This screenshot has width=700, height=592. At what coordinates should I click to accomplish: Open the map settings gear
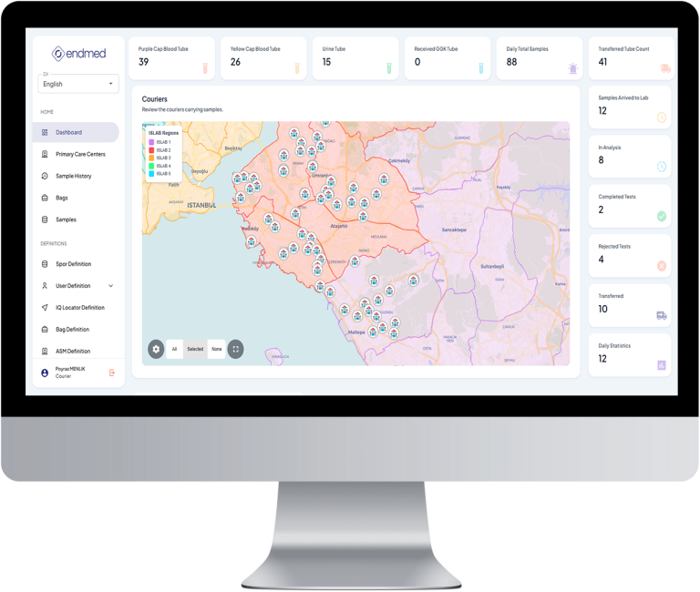[x=156, y=349]
